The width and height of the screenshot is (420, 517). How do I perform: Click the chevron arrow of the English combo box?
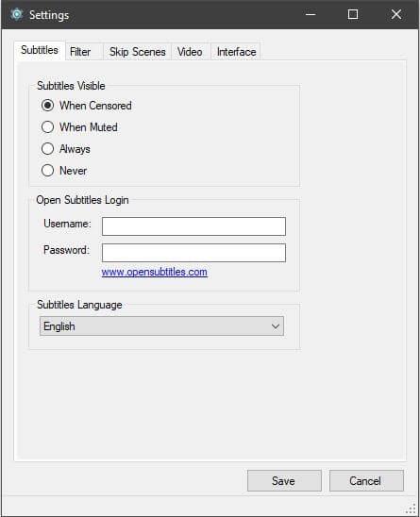[x=276, y=326]
